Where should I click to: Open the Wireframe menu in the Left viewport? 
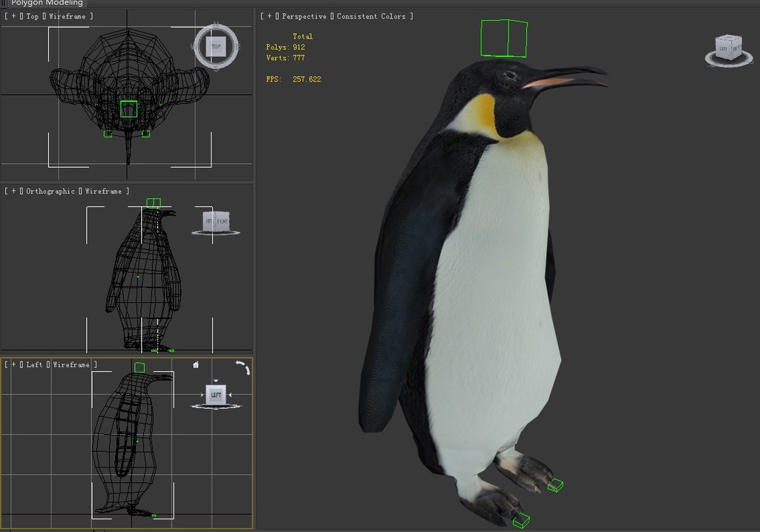(71, 365)
